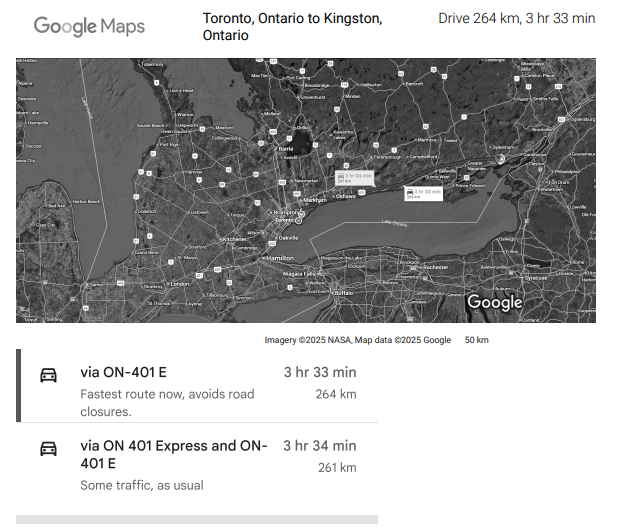Screen dimensions: 619x532
Task: Click 'Fastest route now, avoids road closures'
Action: [167, 403]
